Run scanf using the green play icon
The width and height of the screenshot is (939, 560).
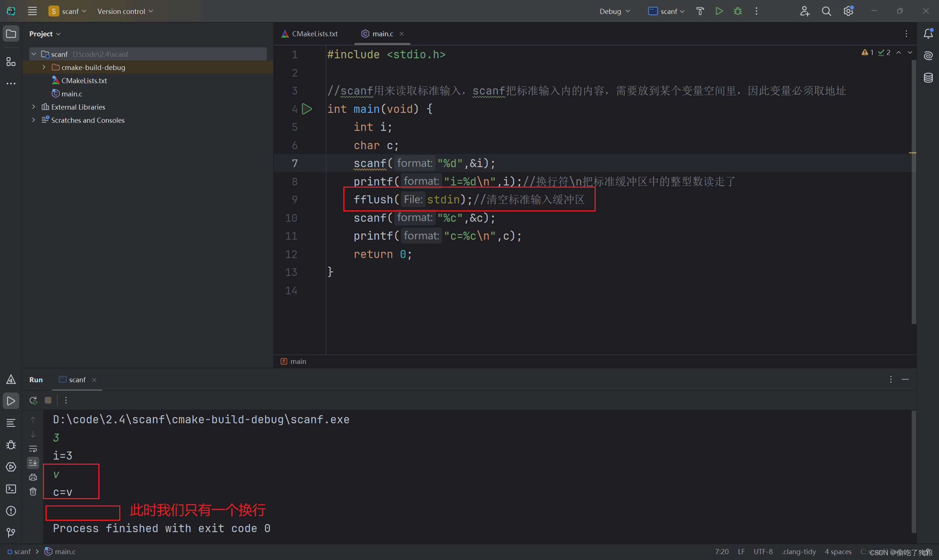click(719, 11)
